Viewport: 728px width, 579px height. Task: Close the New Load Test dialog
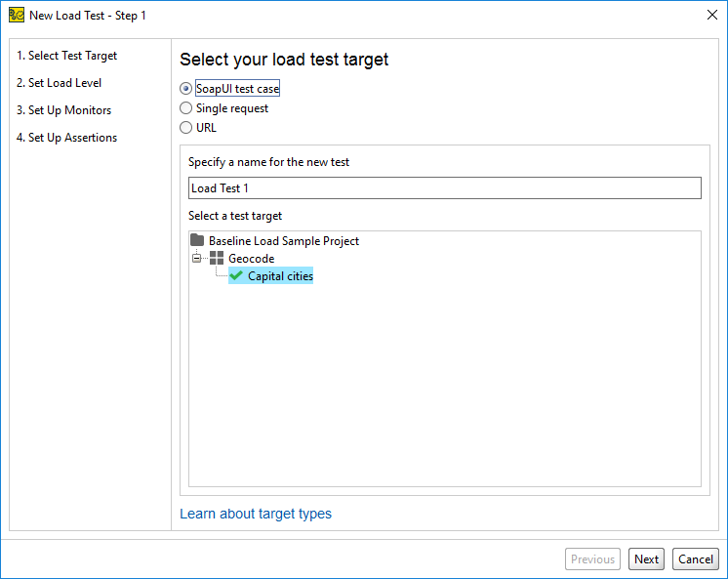pyautogui.click(x=712, y=15)
